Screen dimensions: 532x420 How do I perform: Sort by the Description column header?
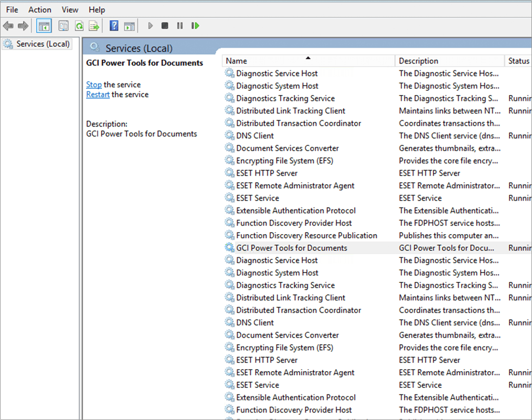tap(450, 61)
